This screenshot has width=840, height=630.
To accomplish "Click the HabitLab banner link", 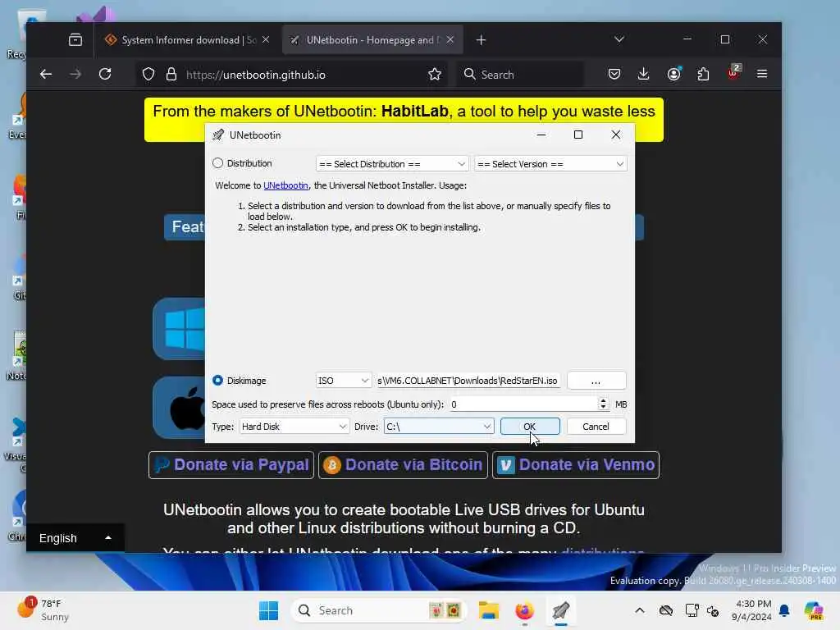I will (414, 112).
